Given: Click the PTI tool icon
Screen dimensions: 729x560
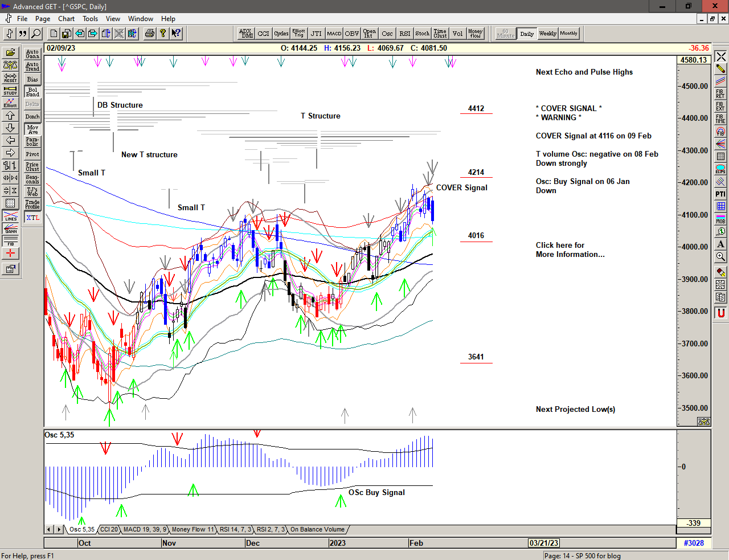Looking at the screenshot, I should pyautogui.click(x=720, y=194).
